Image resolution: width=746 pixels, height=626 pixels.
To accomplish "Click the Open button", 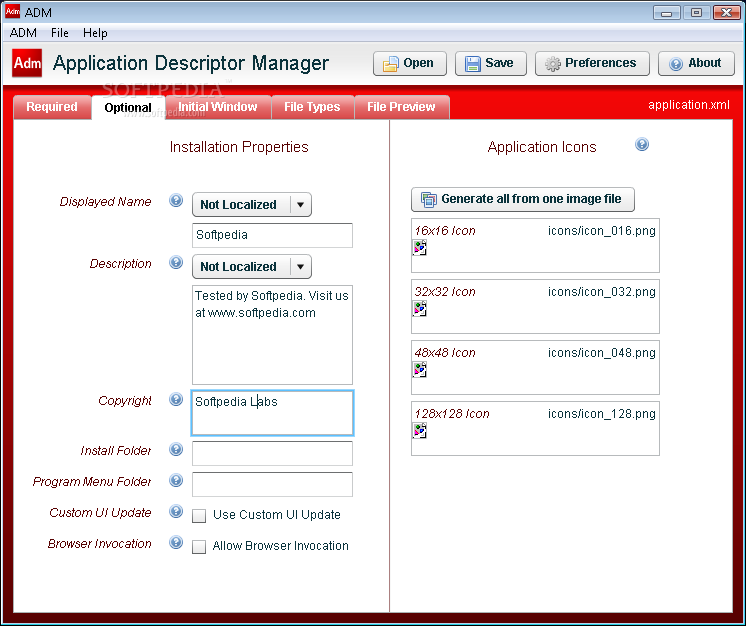I will coord(410,63).
